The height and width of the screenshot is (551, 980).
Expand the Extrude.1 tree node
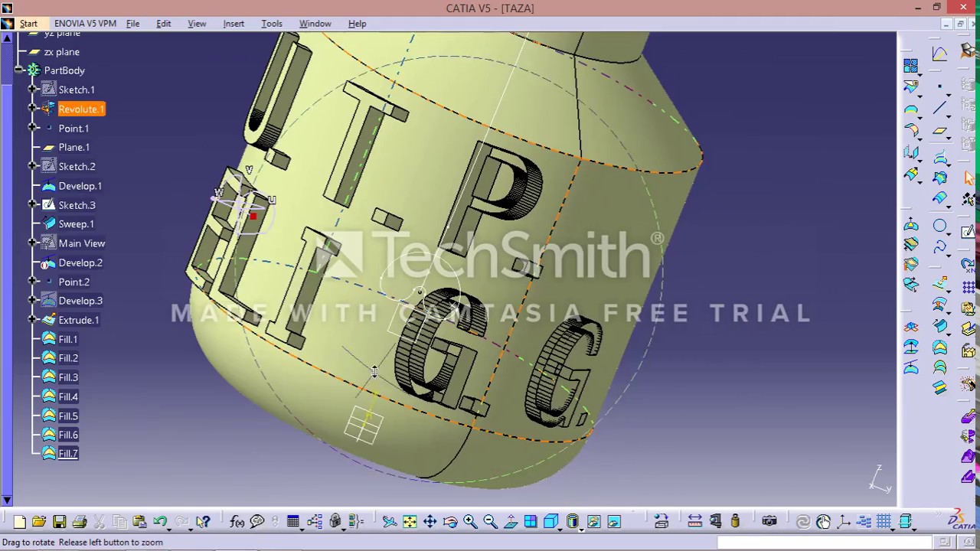pyautogui.click(x=32, y=320)
